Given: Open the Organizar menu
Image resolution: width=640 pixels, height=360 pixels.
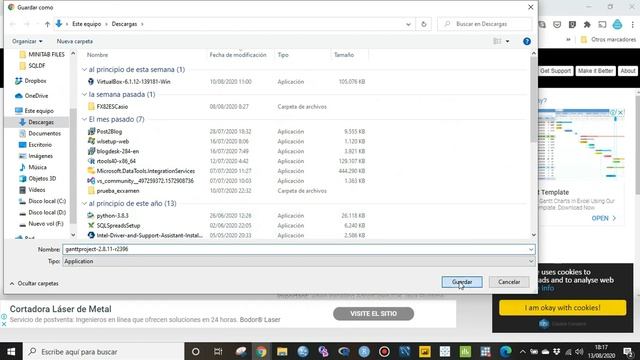Looking at the screenshot, I should (27, 41).
